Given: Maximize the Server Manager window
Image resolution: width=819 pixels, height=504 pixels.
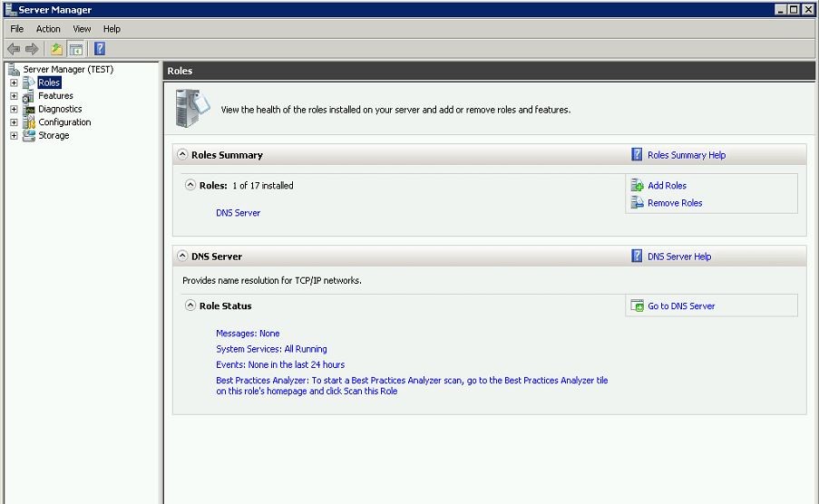Looking at the screenshot, I should point(794,9).
